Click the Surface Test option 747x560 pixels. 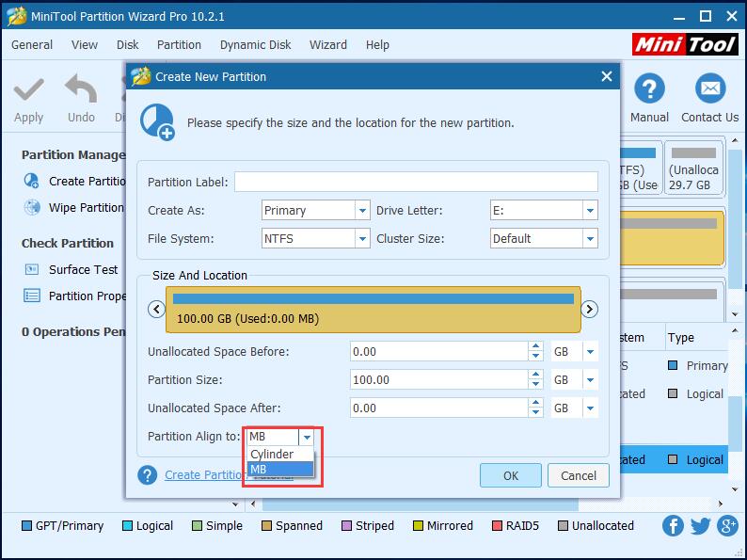pos(83,270)
